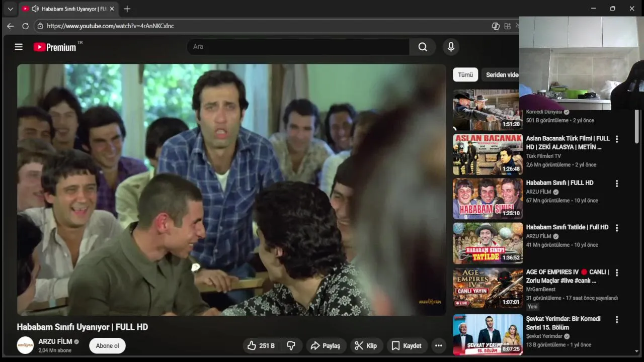
Task: Open options menu for Şevkat Yerimdar video
Action: coord(617,319)
